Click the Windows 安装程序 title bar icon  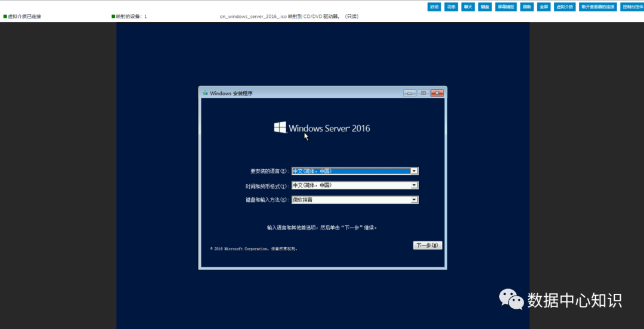point(205,93)
